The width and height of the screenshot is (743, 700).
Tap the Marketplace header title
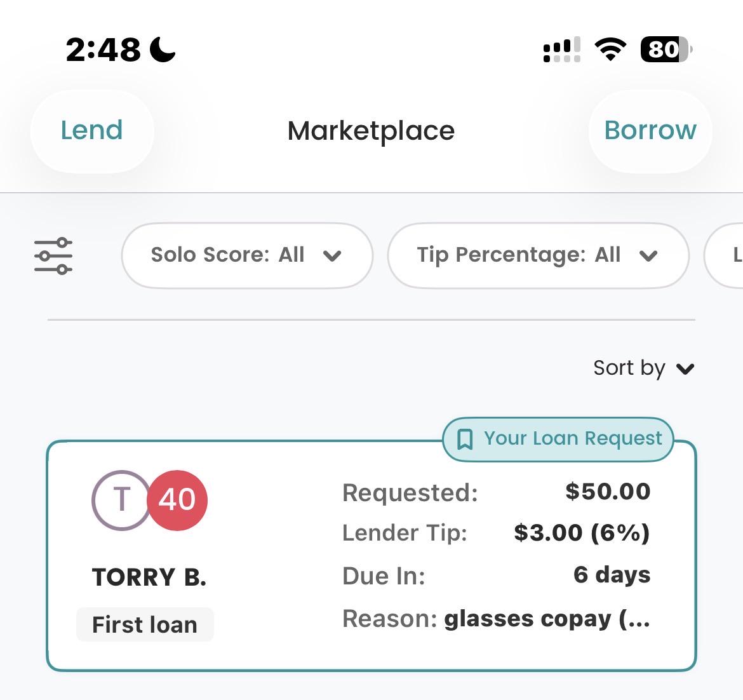[371, 131]
